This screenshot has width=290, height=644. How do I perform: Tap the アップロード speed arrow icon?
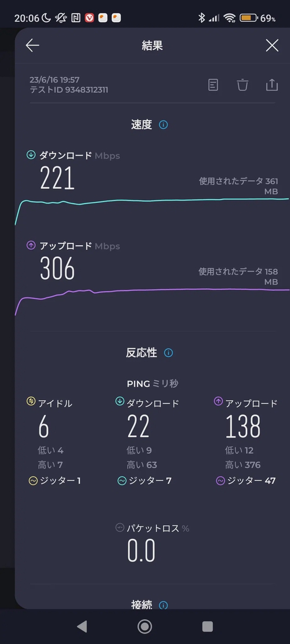31,246
